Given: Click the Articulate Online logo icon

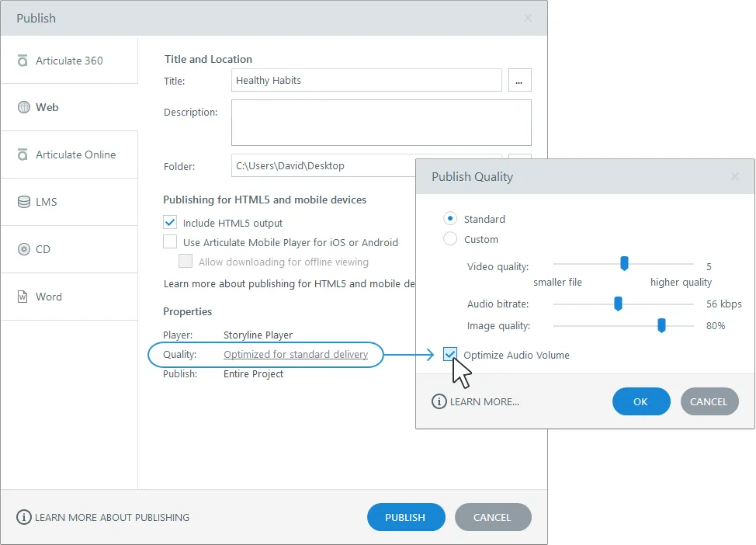Looking at the screenshot, I should [23, 154].
